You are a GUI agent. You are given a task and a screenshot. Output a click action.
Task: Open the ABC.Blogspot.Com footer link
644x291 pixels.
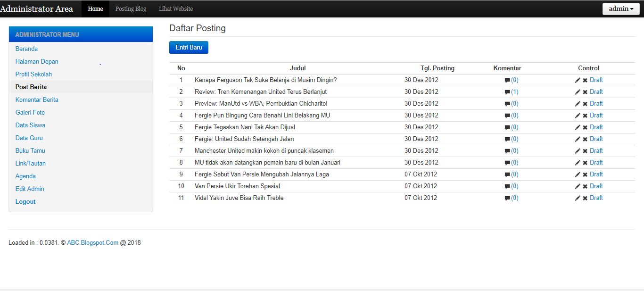tap(92, 243)
